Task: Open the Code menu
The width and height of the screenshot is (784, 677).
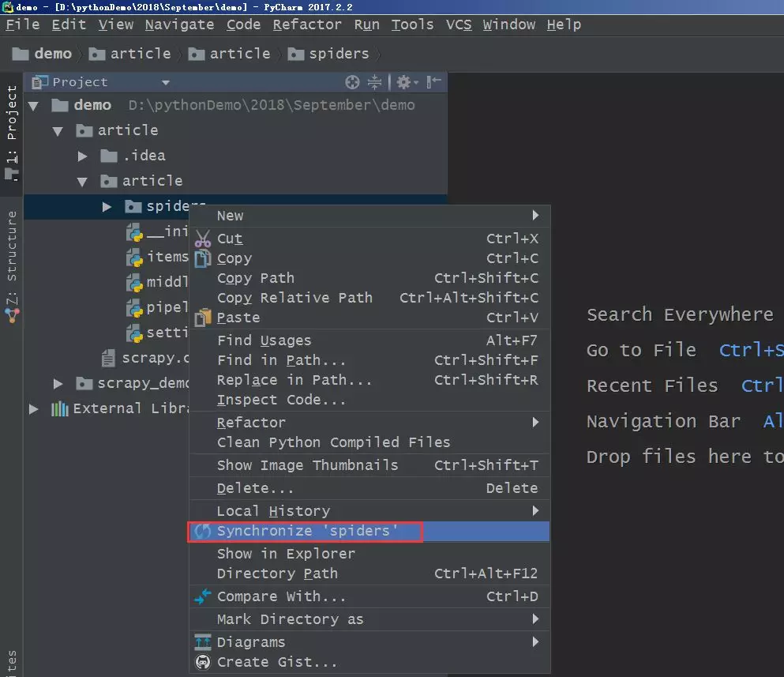Action: (x=243, y=24)
